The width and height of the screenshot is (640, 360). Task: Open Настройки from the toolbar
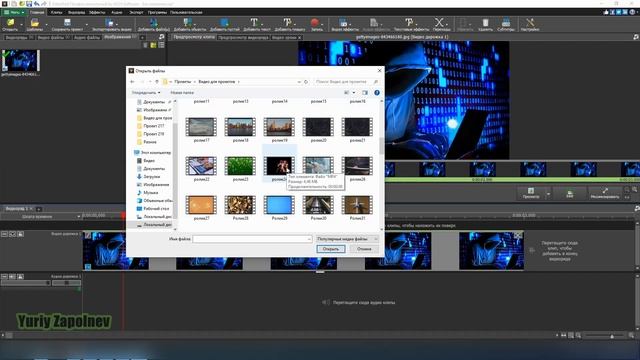tap(530, 24)
